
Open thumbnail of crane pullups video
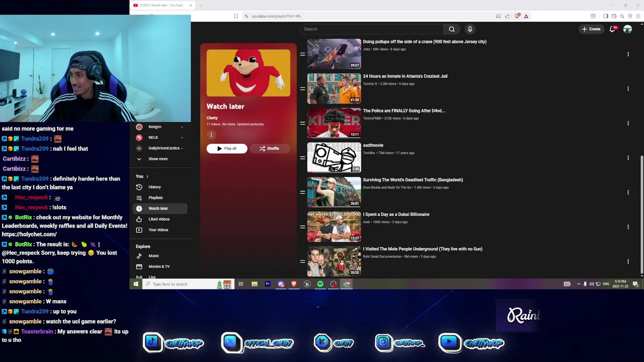click(334, 54)
